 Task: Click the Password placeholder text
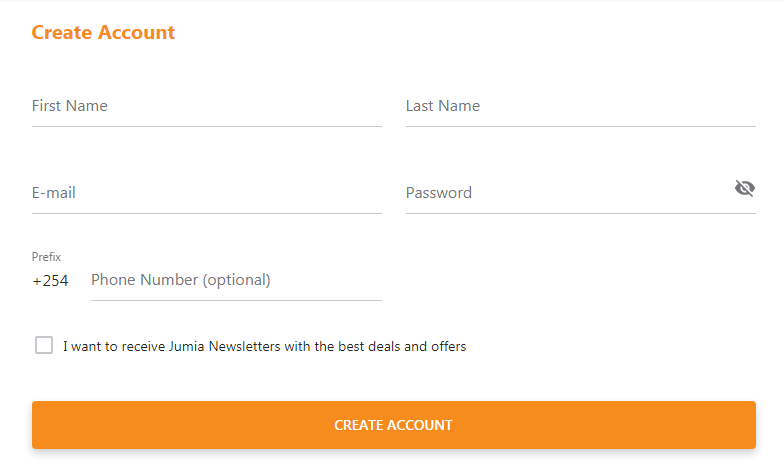click(x=438, y=193)
